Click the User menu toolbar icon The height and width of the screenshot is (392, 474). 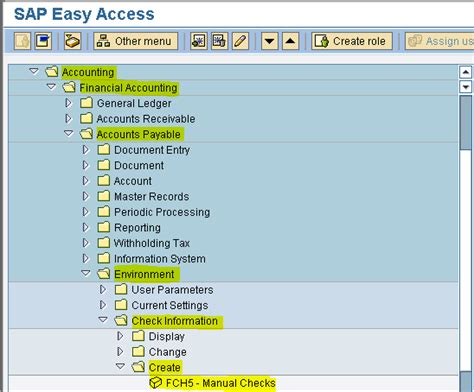point(22,41)
